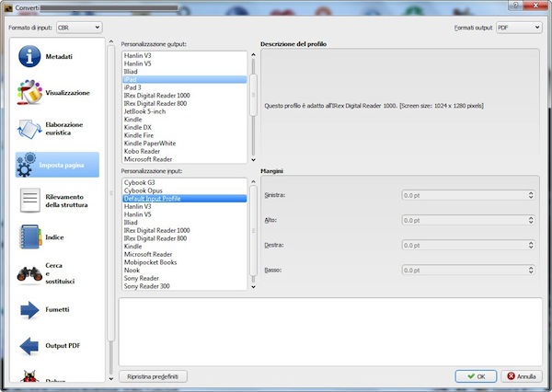Click the help question mark button
Image resolution: width=552 pixels, height=392 pixels.
coord(515,5)
